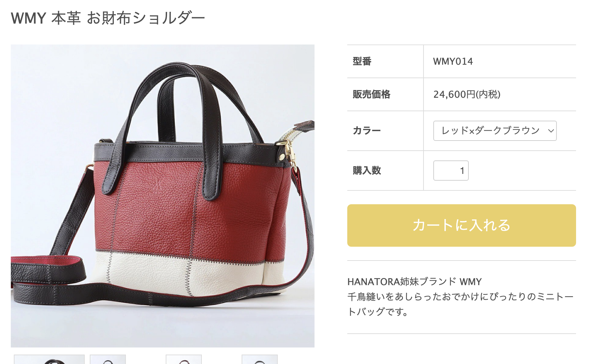Select the first wide thumbnail below the image
The height and width of the screenshot is (364, 598).
click(x=49, y=359)
